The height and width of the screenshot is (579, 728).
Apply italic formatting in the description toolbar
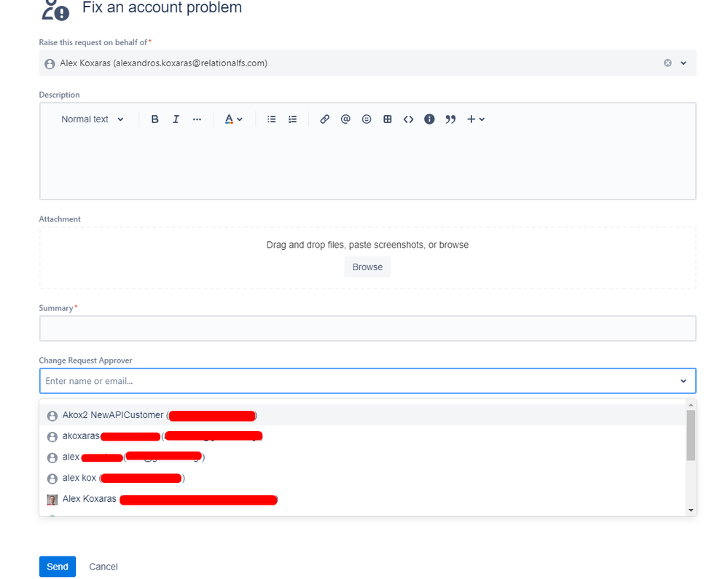tap(176, 119)
